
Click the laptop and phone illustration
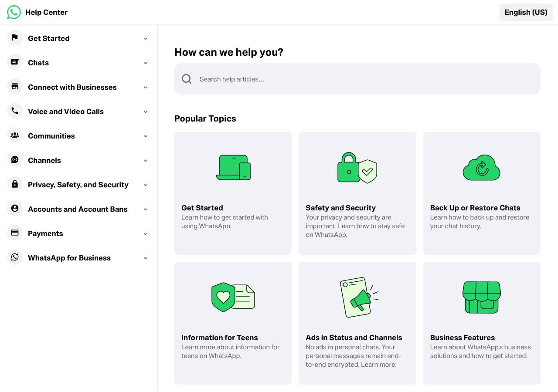(x=233, y=168)
